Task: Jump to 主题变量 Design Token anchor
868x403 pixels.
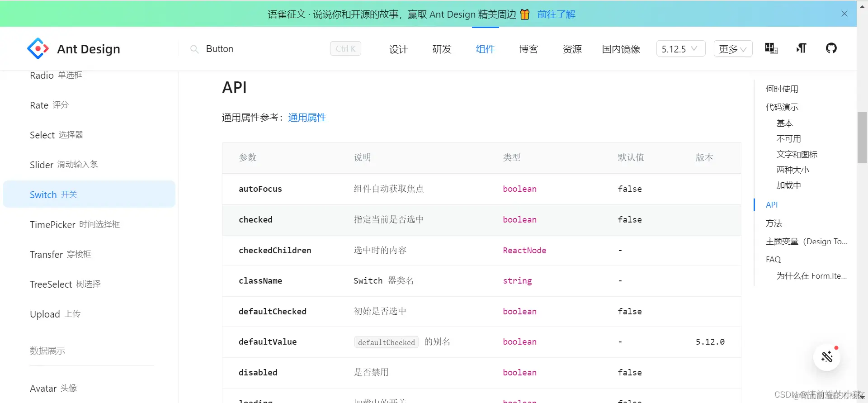Action: [x=807, y=242]
